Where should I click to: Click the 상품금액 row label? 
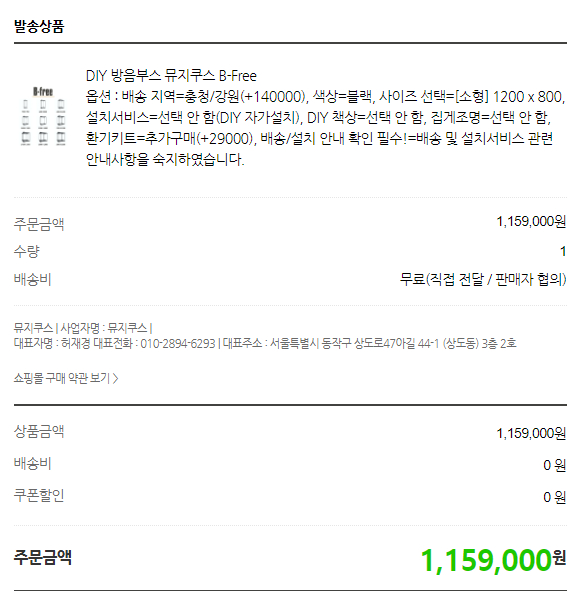point(39,431)
